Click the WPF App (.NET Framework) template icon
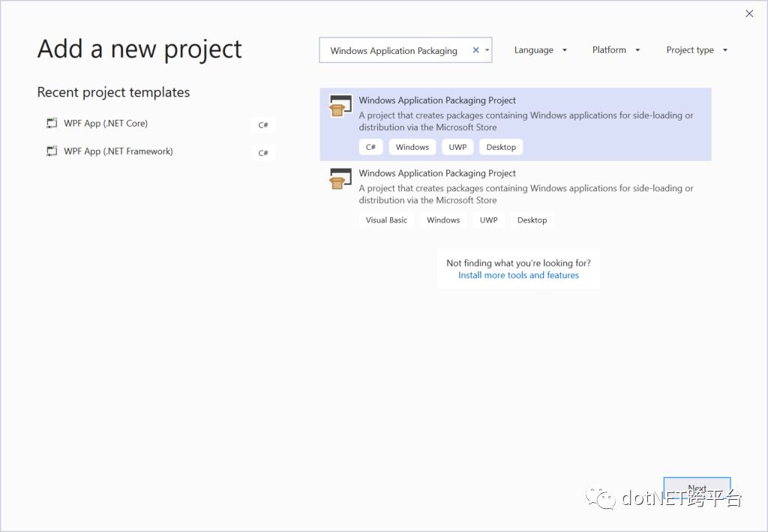Screen dimensions: 768x532 point(52,151)
